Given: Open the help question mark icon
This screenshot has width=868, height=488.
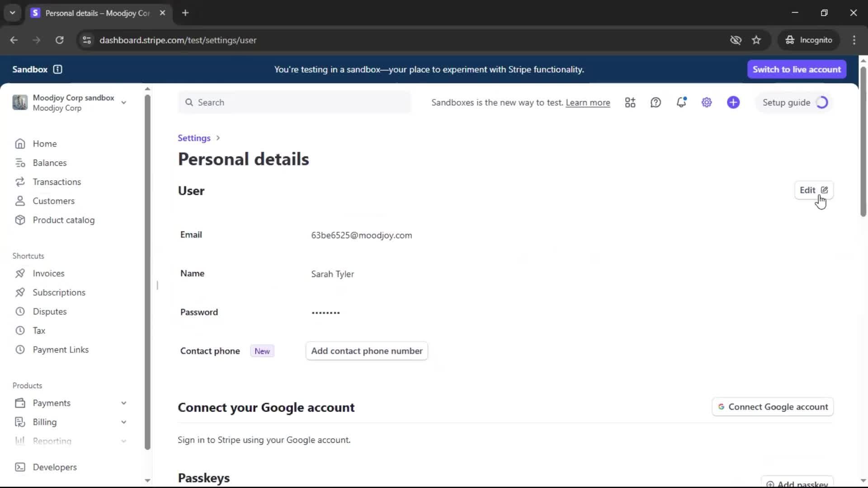Looking at the screenshot, I should pyautogui.click(x=656, y=103).
